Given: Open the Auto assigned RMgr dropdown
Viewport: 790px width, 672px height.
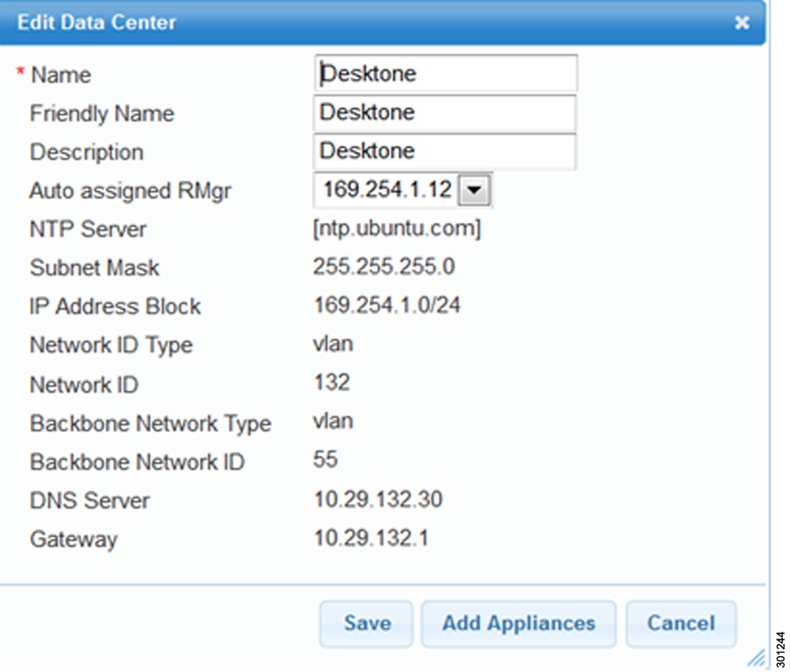Looking at the screenshot, I should point(474,189).
